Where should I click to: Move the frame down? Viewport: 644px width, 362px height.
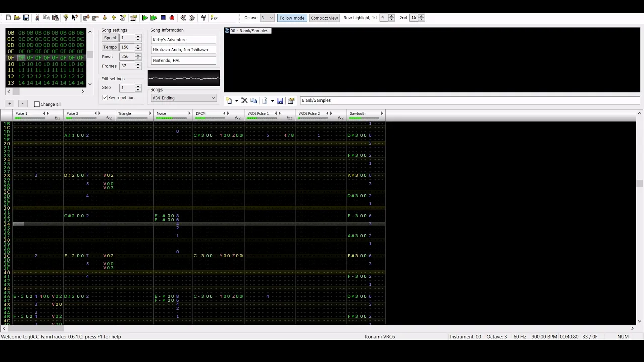[104, 18]
